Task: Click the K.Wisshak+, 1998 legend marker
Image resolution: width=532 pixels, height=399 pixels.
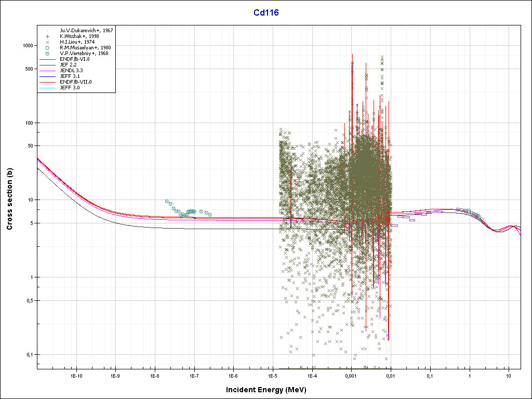Action: tap(48, 36)
